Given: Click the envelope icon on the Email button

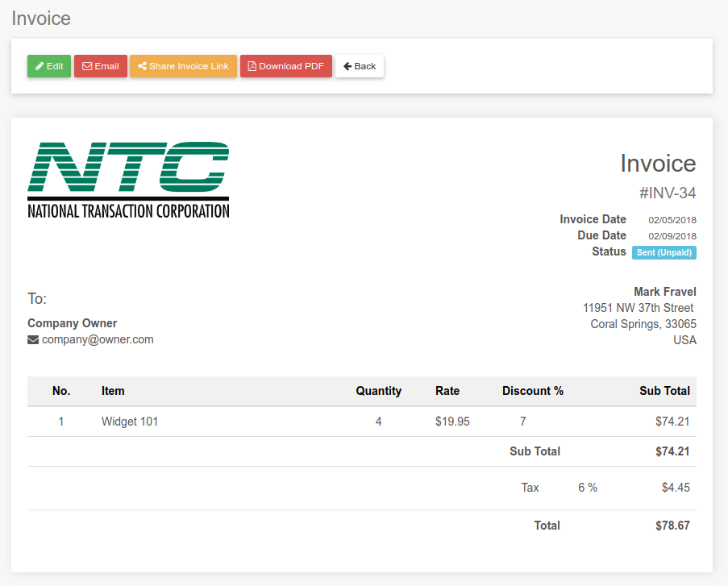Looking at the screenshot, I should click(87, 66).
